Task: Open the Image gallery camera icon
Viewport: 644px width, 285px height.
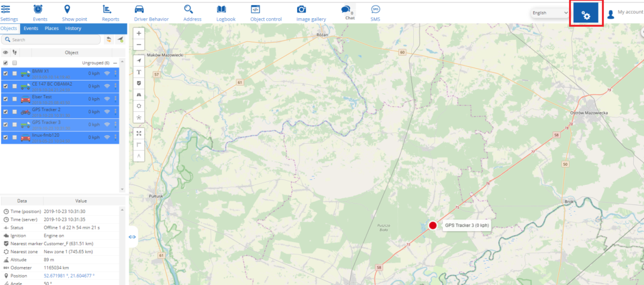Action: pyautogui.click(x=301, y=9)
